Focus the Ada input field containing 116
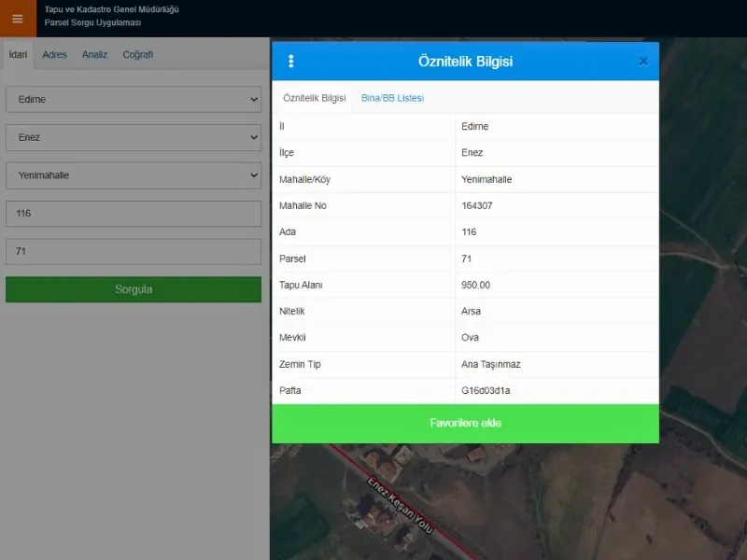 coord(134,214)
